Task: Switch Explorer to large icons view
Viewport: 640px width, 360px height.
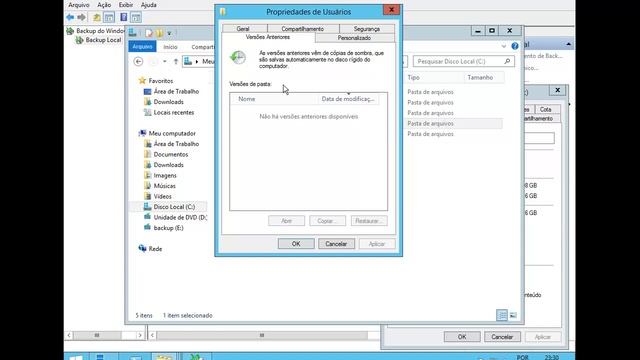Action: click(x=513, y=315)
